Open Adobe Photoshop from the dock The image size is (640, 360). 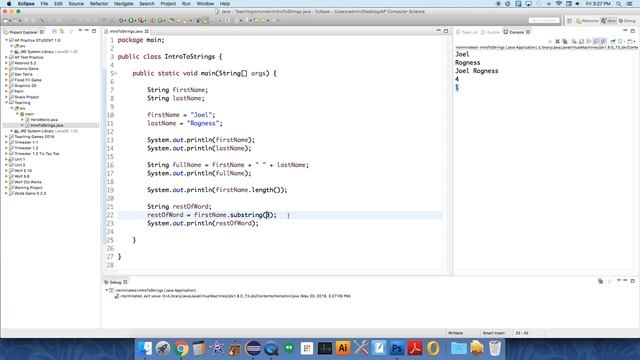[x=397, y=348]
